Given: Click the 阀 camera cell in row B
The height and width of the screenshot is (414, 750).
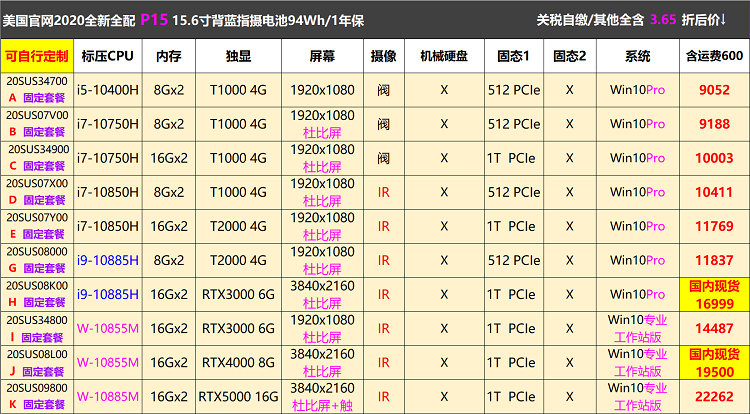Looking at the screenshot, I should tap(384, 124).
